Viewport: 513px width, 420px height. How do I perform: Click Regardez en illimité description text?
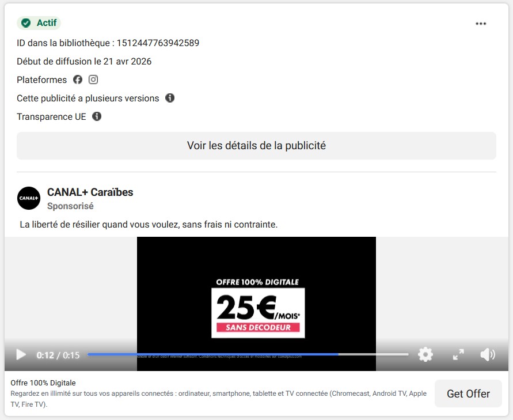(219, 399)
